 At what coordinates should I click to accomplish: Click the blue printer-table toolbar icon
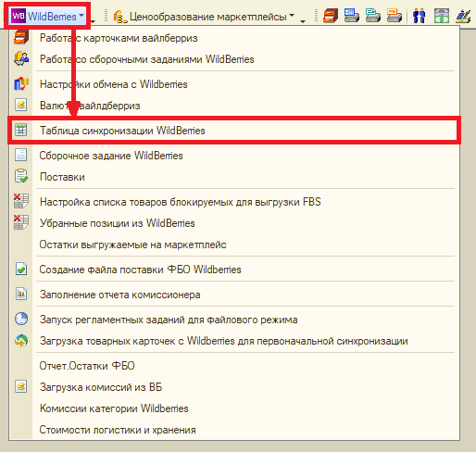coord(352,16)
